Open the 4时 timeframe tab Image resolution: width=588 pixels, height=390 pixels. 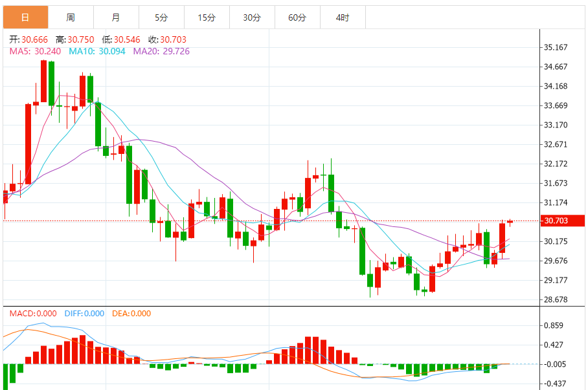pyautogui.click(x=343, y=17)
